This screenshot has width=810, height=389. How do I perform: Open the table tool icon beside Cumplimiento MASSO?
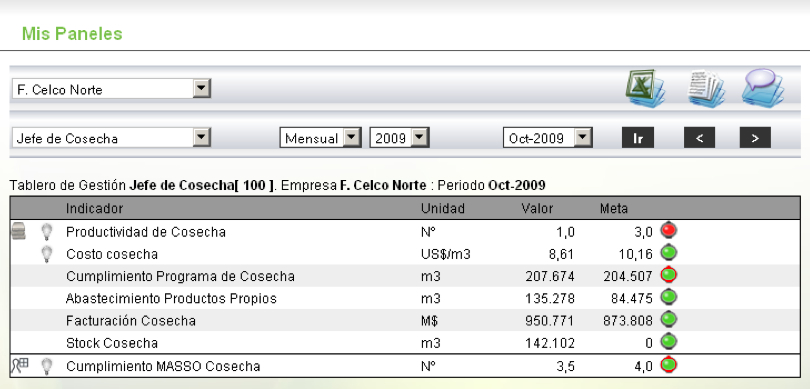click(20, 365)
